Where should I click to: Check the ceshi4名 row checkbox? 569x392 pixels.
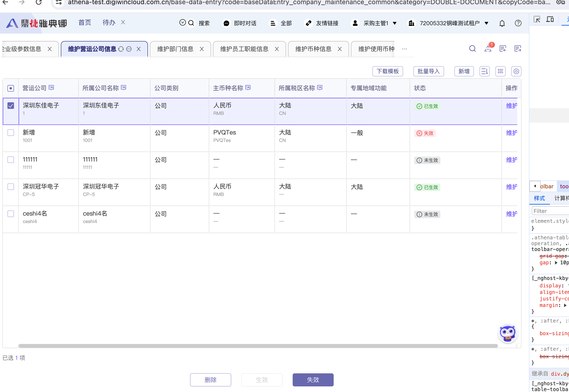click(11, 214)
